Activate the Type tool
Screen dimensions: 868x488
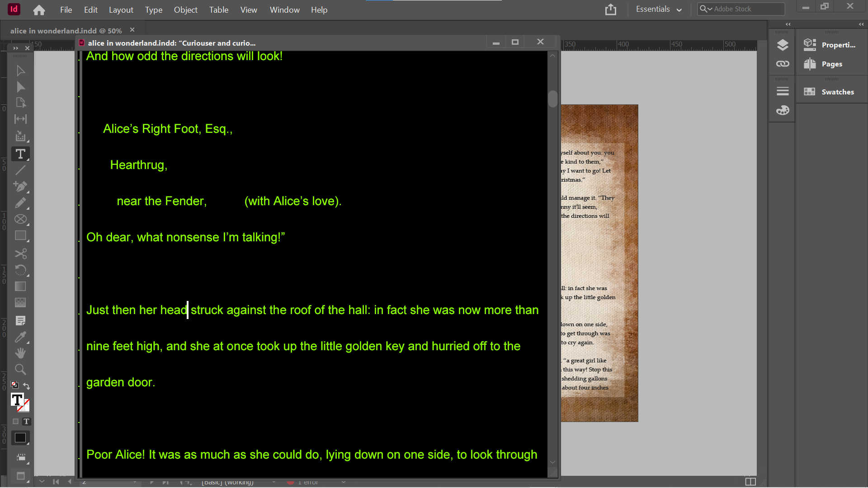pyautogui.click(x=20, y=154)
